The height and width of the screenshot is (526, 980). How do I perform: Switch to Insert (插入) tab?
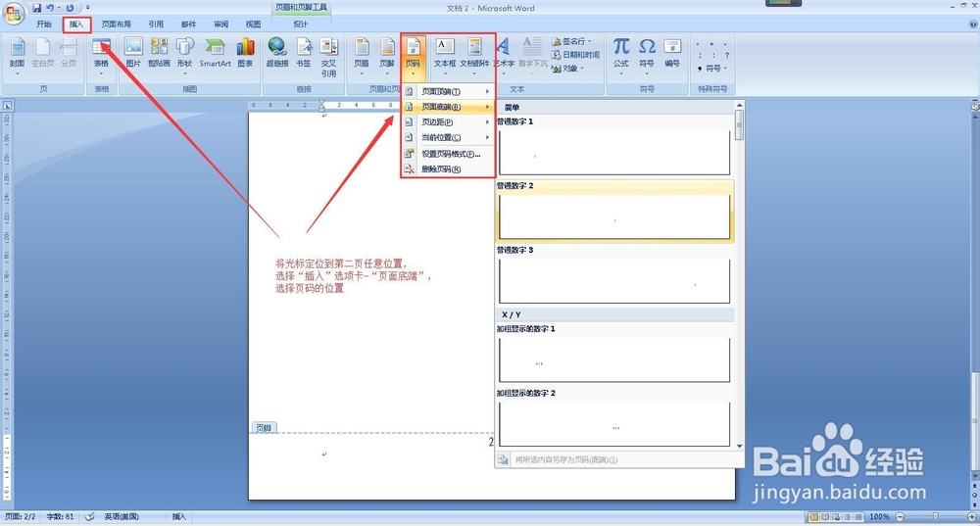pos(76,24)
